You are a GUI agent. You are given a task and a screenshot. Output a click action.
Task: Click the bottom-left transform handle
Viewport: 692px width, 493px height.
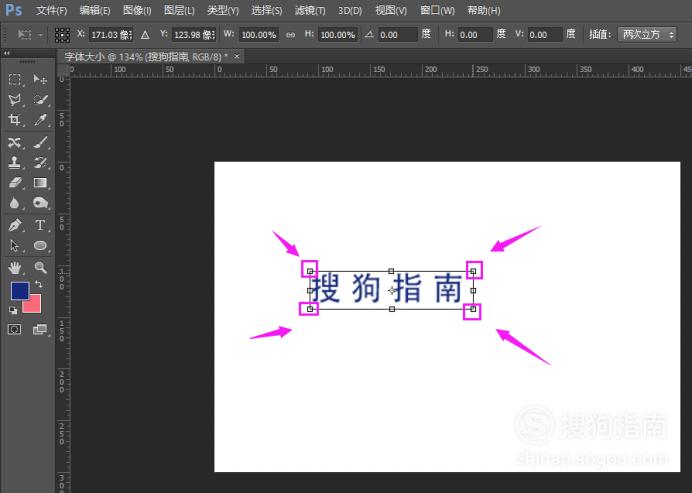click(310, 309)
